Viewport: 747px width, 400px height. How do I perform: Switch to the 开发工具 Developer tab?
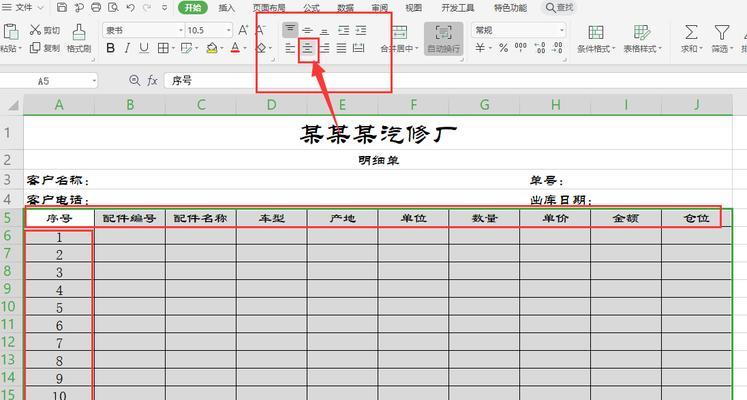click(x=457, y=8)
